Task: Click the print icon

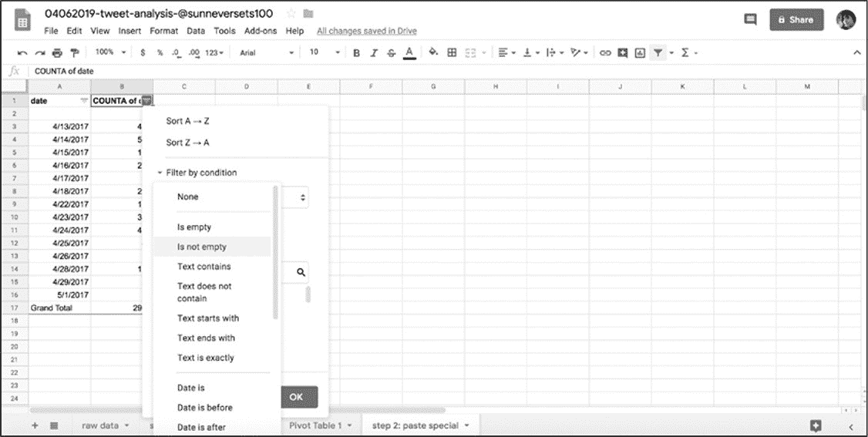Action: click(56, 52)
